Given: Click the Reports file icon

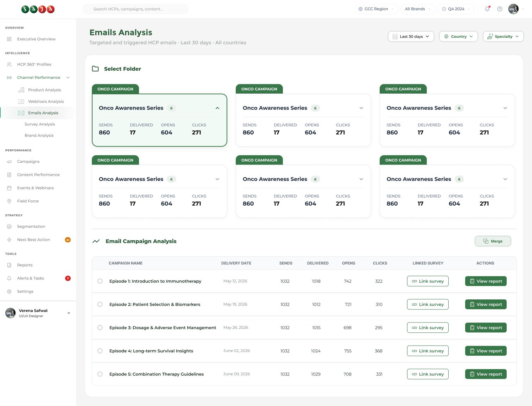Looking at the screenshot, I should tap(9, 265).
